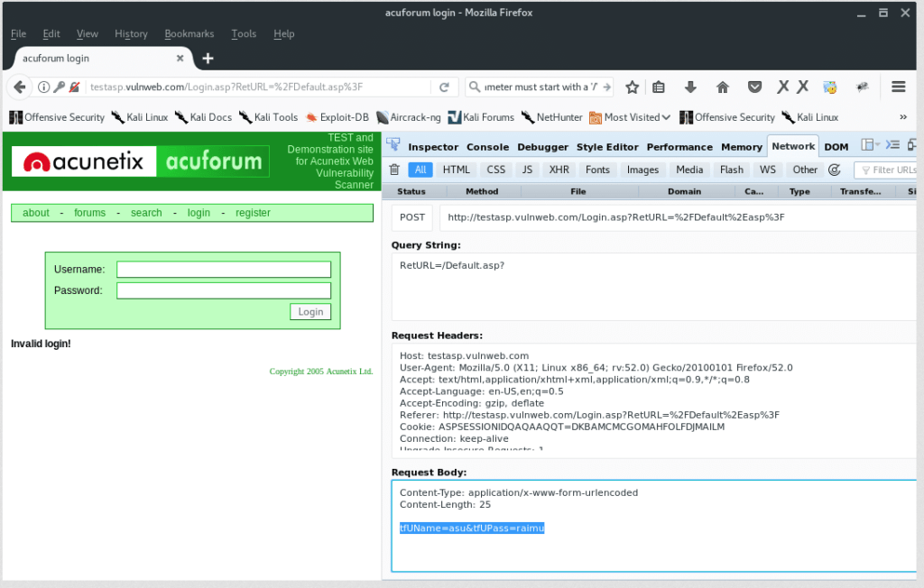924x588 pixels.
Task: Toggle the Media network filter
Action: point(689,170)
